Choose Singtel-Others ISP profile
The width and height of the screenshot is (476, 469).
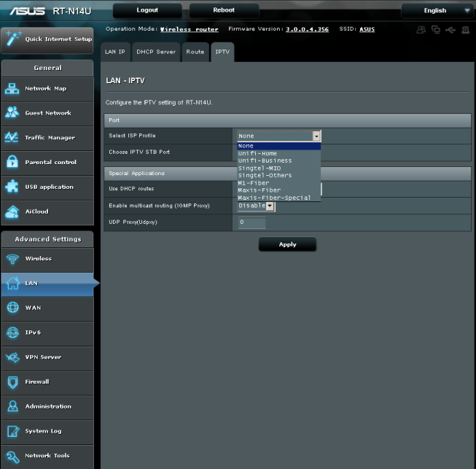(278, 176)
